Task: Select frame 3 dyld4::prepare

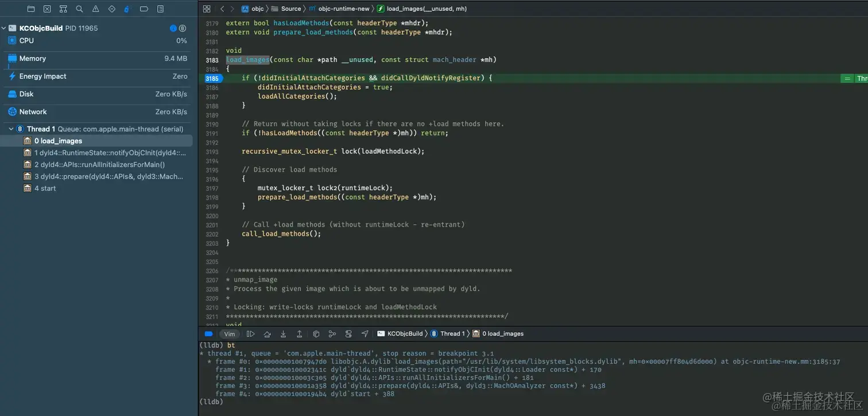Action: [x=96, y=176]
